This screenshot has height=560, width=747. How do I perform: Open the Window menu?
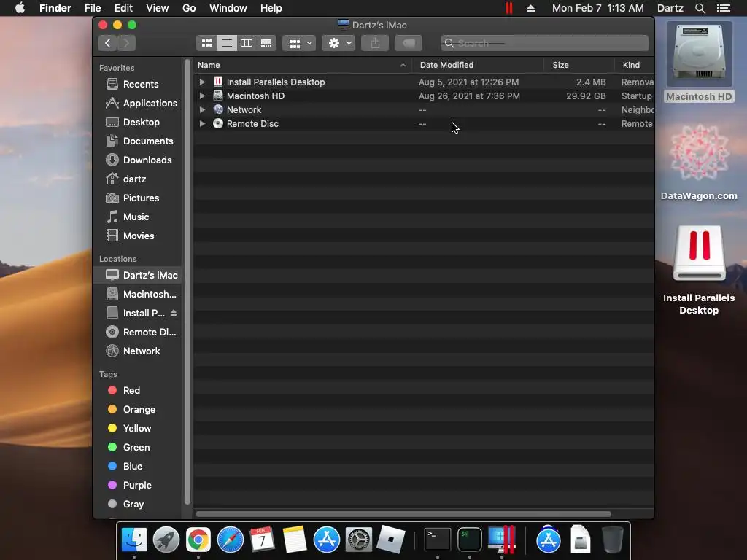[228, 8]
